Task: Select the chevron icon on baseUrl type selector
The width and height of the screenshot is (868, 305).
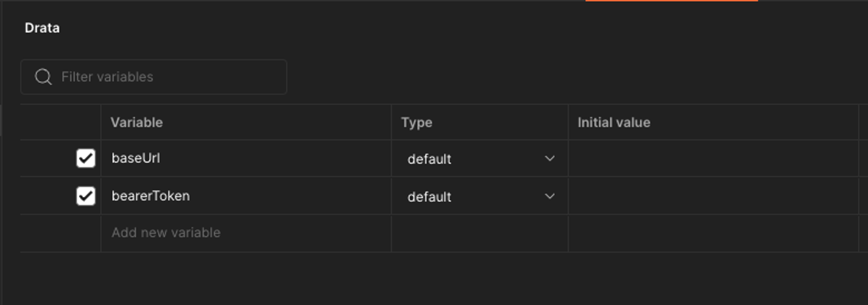Action: (550, 159)
